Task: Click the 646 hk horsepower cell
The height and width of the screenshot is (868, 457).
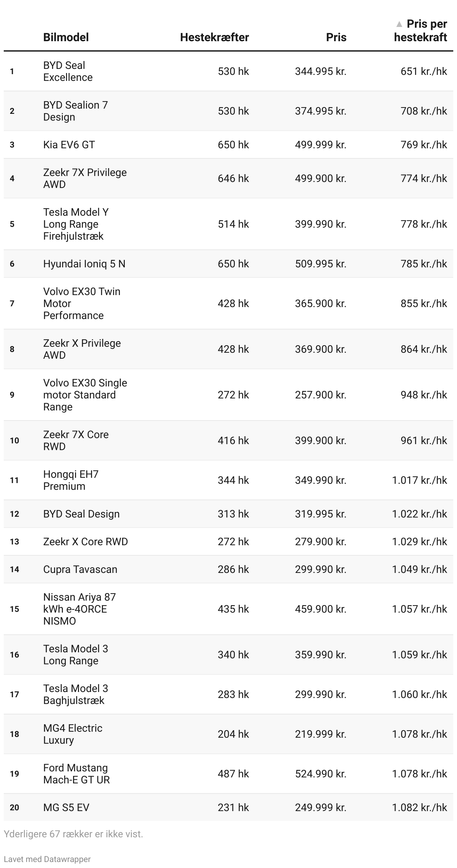Action: [x=233, y=178]
